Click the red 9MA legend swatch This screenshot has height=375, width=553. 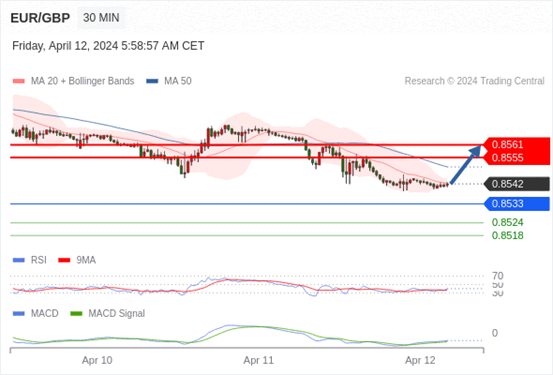(x=64, y=260)
